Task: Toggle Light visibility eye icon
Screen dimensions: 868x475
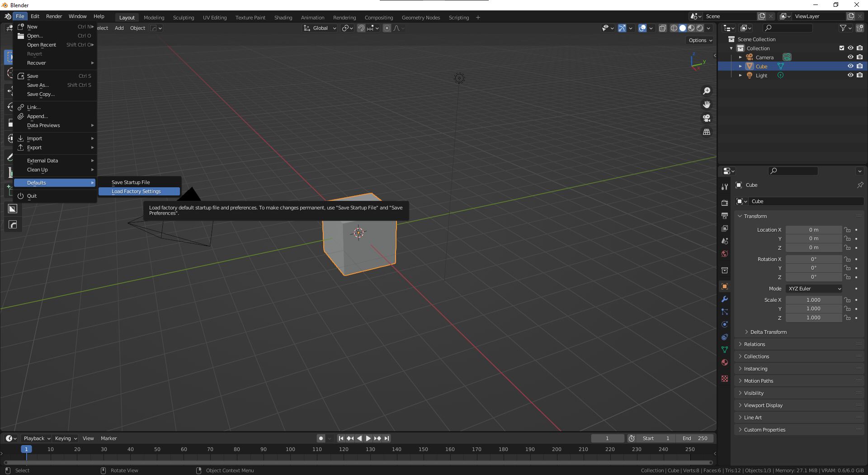Action: click(x=850, y=75)
